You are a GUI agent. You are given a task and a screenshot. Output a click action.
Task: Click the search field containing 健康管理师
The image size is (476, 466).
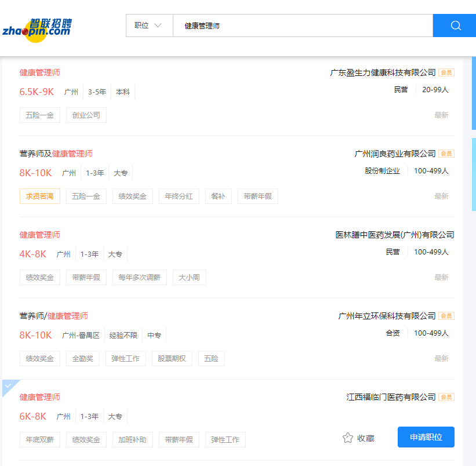coord(303,26)
